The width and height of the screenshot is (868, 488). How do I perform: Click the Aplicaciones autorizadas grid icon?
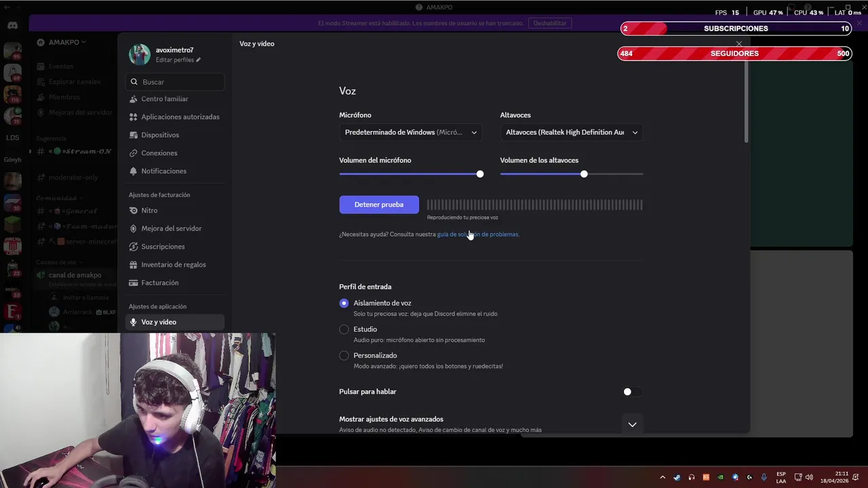tap(134, 117)
